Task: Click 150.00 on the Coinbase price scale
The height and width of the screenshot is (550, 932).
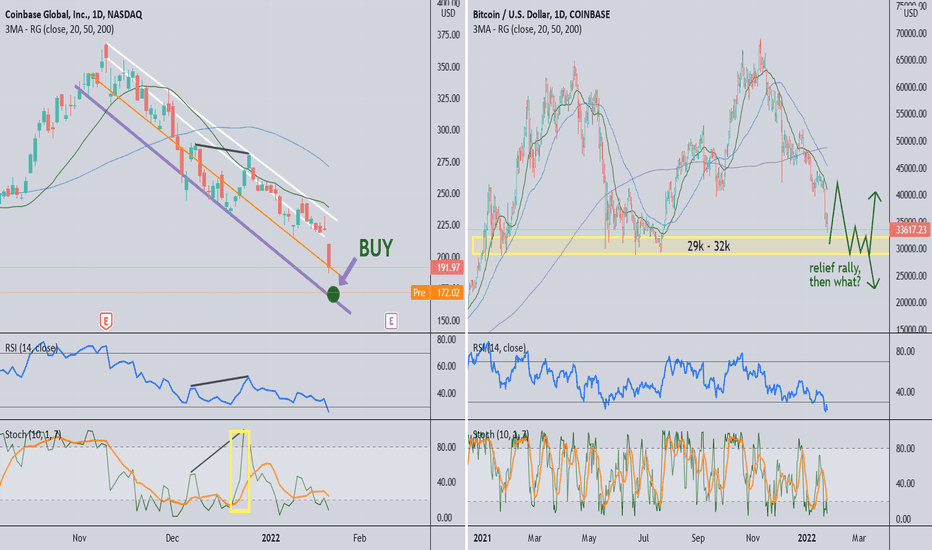Action: tap(448, 320)
